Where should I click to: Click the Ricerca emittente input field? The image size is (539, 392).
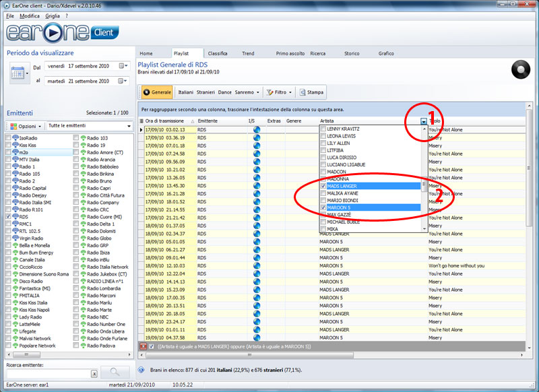click(x=49, y=374)
